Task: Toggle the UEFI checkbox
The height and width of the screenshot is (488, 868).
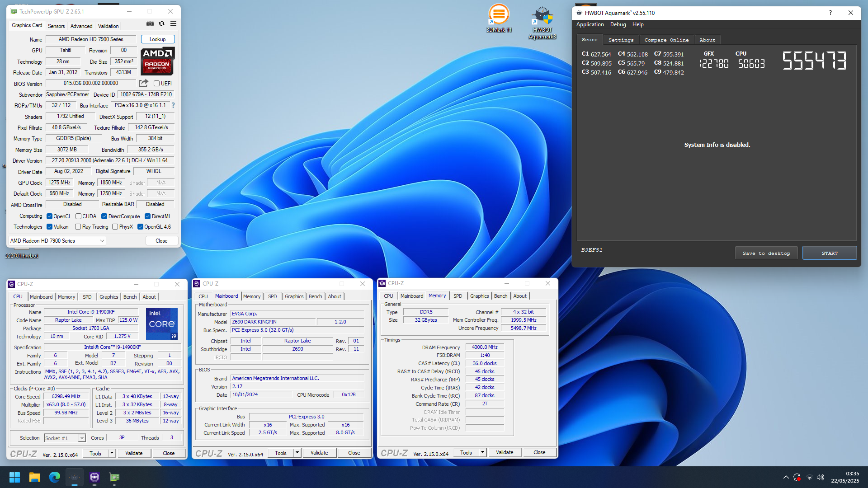Action: [156, 84]
